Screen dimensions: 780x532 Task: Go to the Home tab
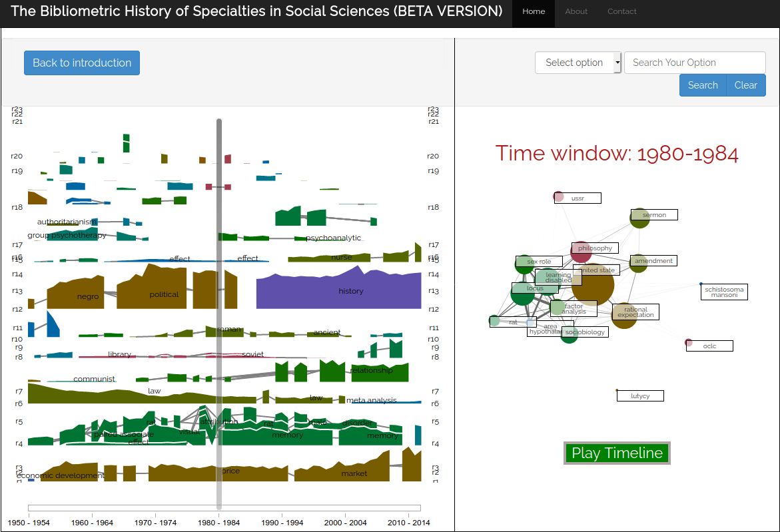[534, 11]
